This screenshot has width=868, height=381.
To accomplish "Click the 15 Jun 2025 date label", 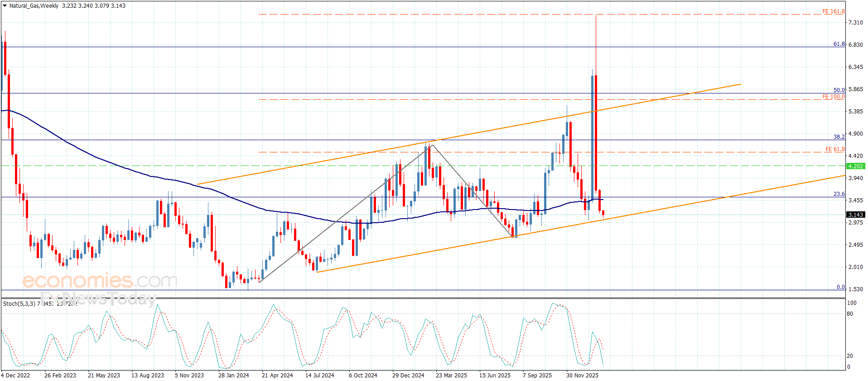I will pyautogui.click(x=495, y=375).
